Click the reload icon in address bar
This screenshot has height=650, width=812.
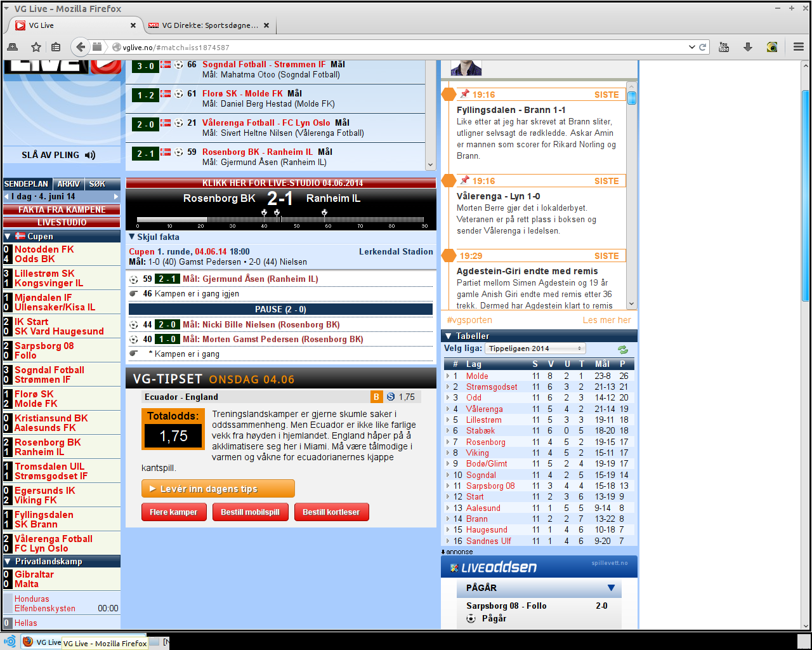[x=703, y=47]
